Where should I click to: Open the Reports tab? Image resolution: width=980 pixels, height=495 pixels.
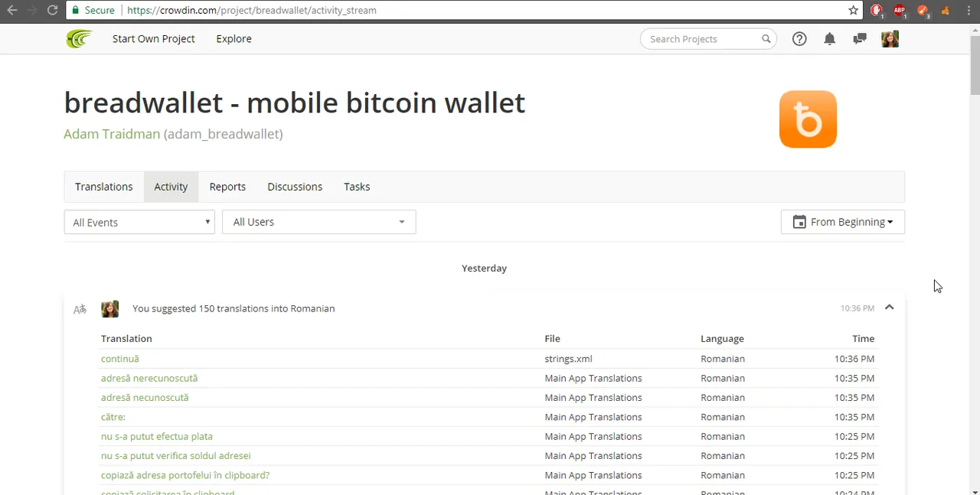click(227, 187)
